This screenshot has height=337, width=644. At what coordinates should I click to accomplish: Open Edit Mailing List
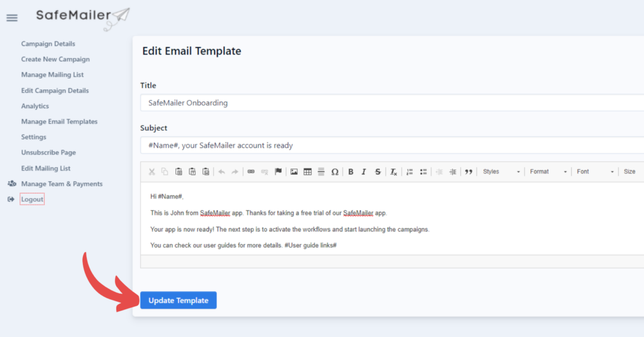coord(45,168)
